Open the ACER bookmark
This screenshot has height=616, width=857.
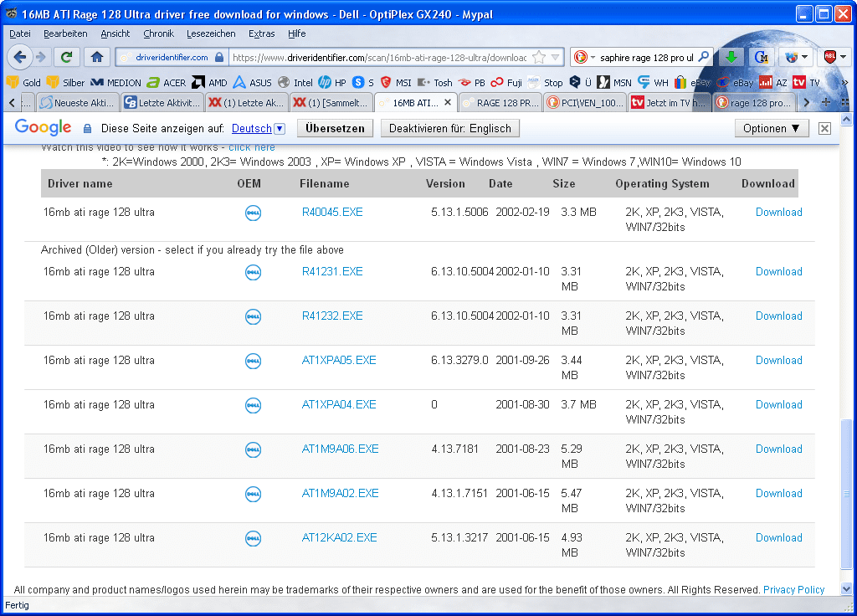[x=167, y=83]
